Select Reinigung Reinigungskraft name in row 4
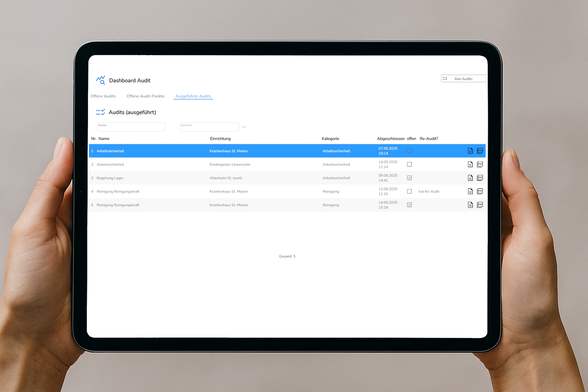 (118, 191)
